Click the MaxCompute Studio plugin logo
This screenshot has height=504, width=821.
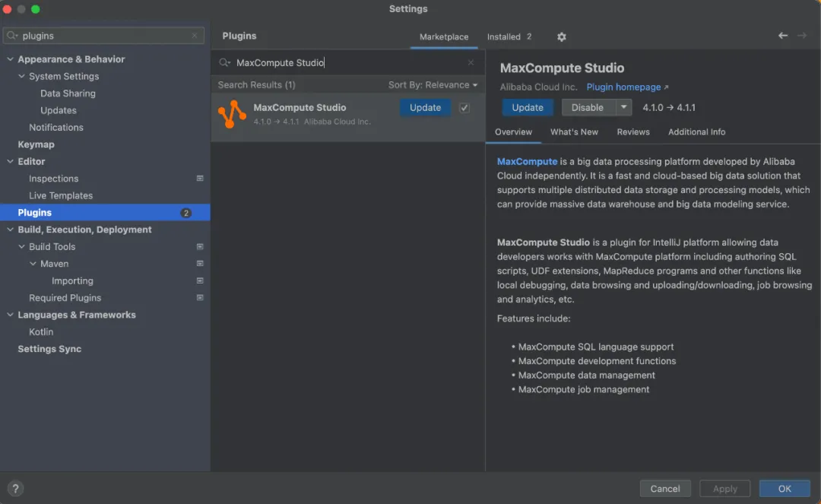pyautogui.click(x=232, y=114)
